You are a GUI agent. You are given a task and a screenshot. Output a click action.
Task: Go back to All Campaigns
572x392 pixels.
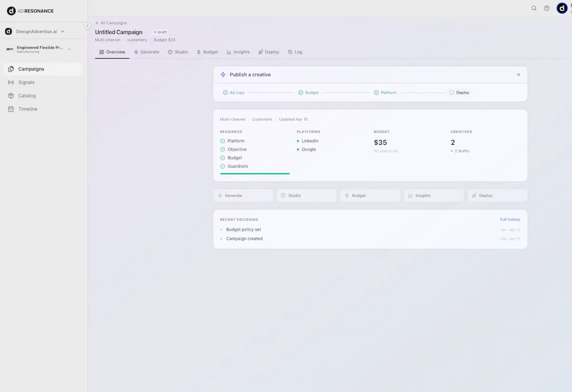click(x=111, y=23)
